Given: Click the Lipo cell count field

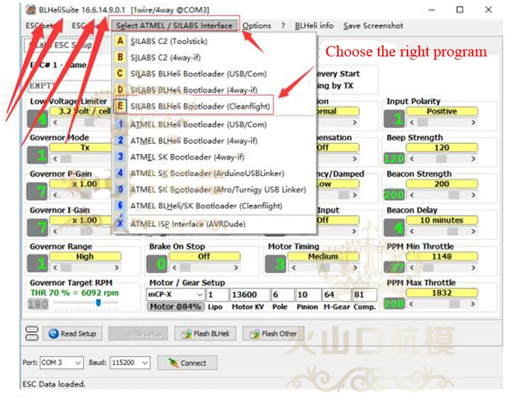Looking at the screenshot, I should pyautogui.click(x=217, y=295).
